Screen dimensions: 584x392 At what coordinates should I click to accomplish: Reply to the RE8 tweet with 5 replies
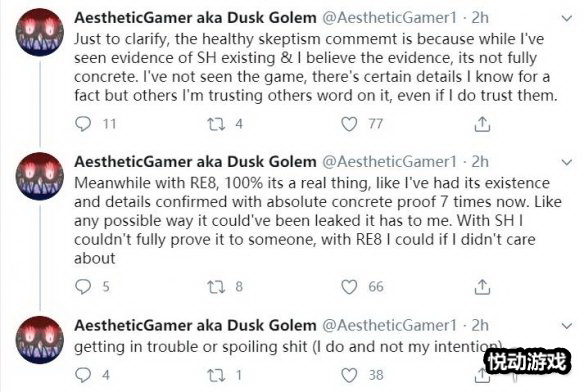click(83, 287)
